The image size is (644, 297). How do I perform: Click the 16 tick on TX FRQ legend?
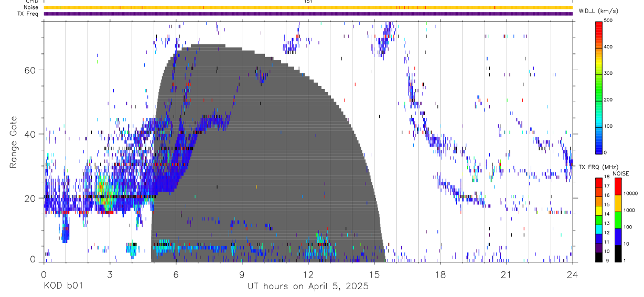click(607, 196)
